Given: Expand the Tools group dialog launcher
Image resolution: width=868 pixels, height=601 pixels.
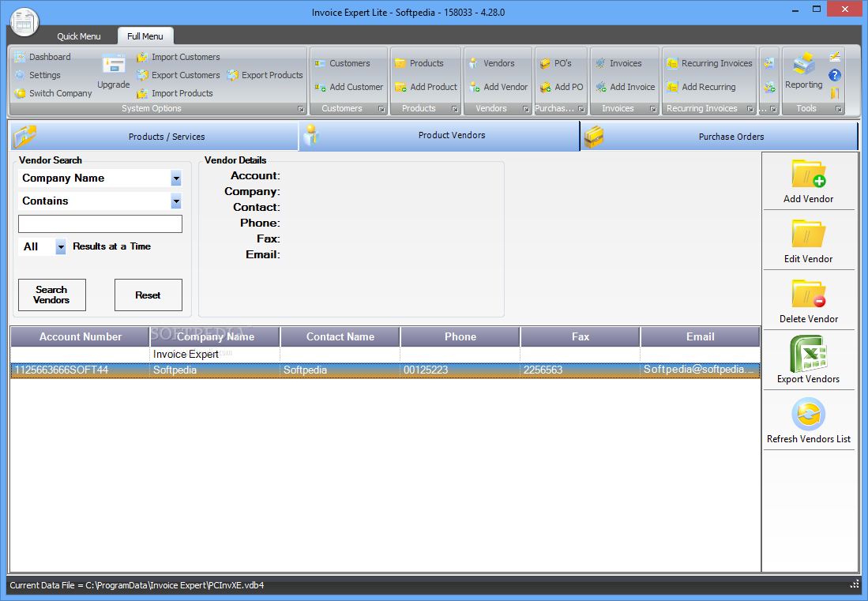Looking at the screenshot, I should 839,109.
